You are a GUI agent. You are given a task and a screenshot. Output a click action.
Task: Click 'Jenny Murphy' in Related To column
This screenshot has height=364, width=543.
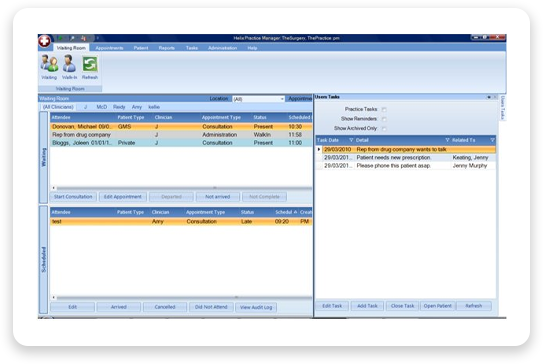pos(470,166)
